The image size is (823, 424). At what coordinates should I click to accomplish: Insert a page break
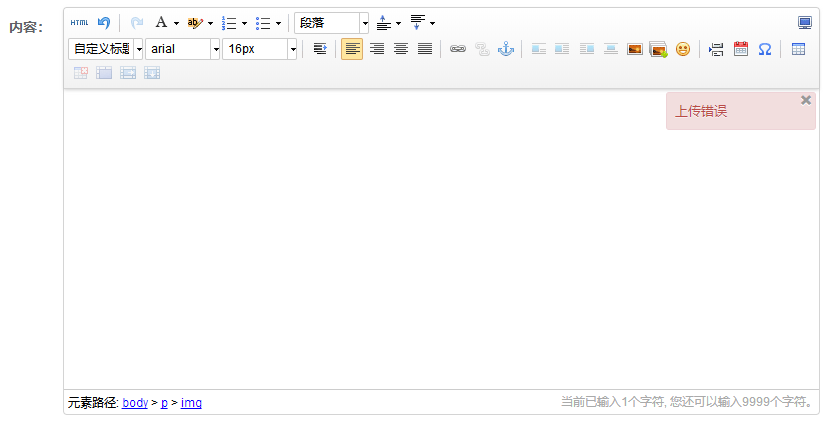(716, 49)
